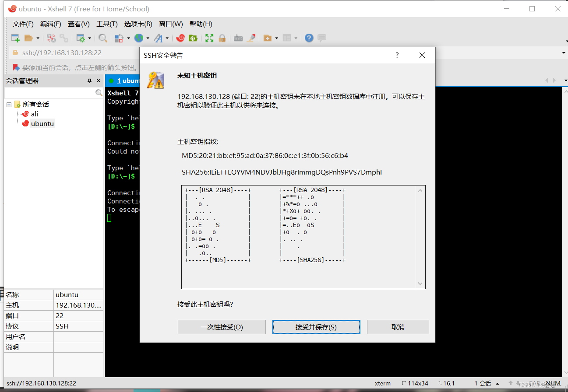Click the magnifier Find toolbar icon
Viewport: 568px width, 392px height.
[103, 38]
